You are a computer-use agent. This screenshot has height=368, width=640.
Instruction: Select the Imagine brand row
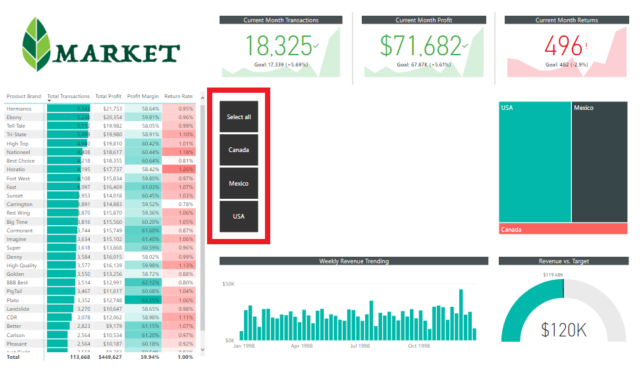(x=100, y=239)
